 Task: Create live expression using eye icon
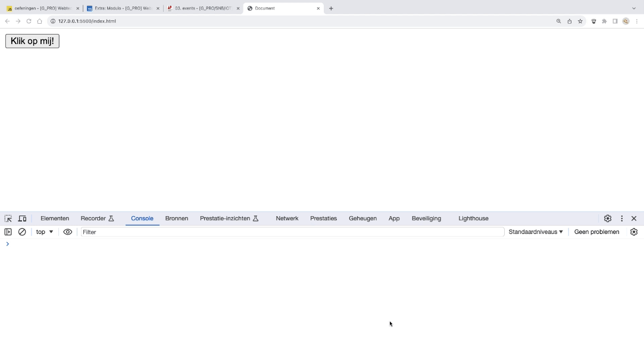pos(68,232)
